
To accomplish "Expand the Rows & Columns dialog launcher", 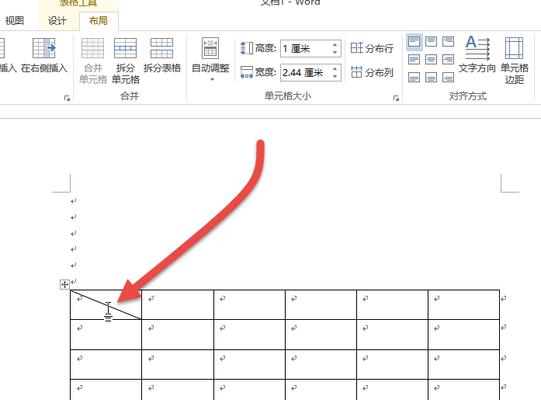I will [x=67, y=98].
